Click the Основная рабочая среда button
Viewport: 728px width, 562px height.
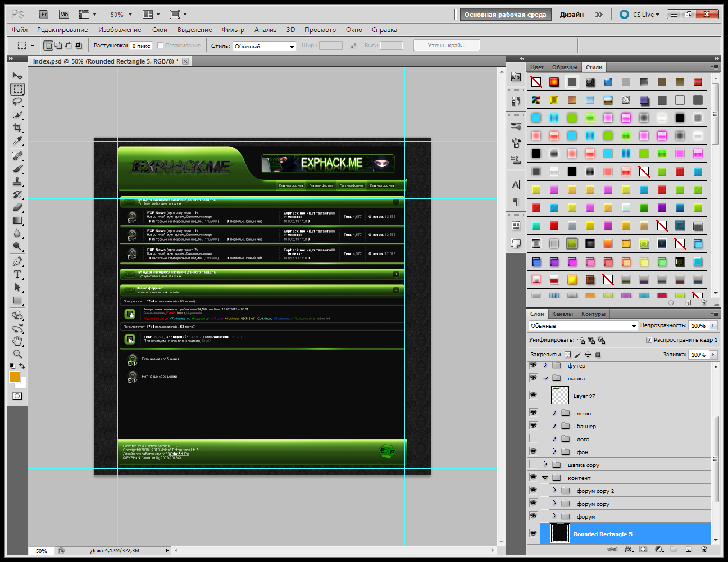pos(505,15)
